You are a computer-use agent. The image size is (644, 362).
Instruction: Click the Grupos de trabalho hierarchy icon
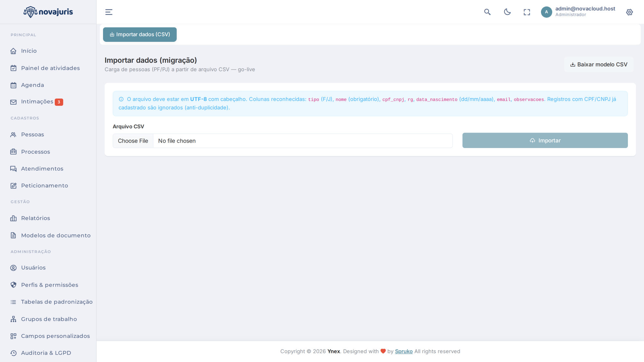[13, 319]
